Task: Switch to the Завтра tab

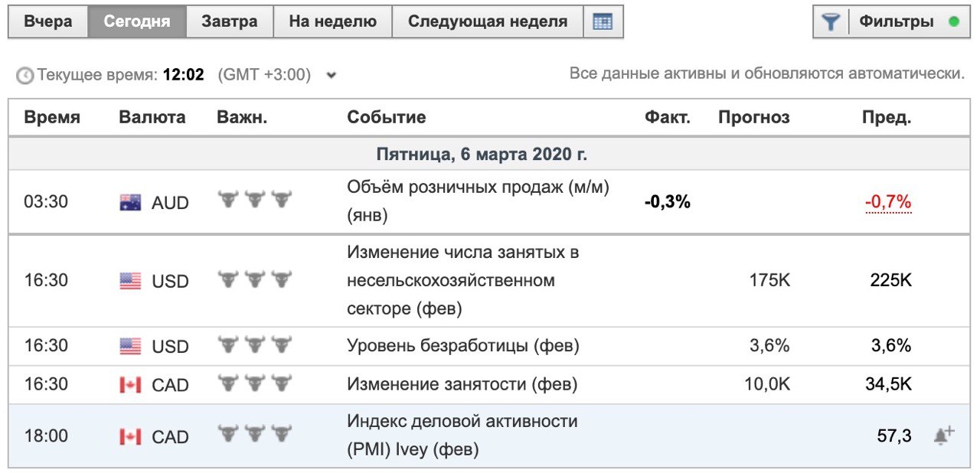Action: coord(229,21)
